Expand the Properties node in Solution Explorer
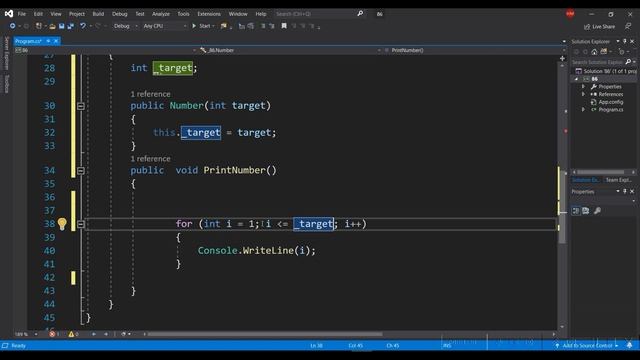 coord(583,87)
